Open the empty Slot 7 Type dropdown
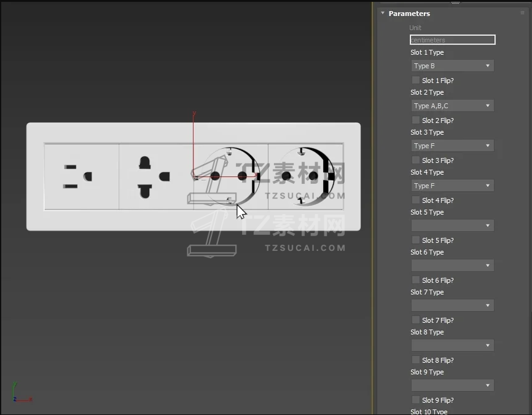The height and width of the screenshot is (415, 532). point(452,306)
